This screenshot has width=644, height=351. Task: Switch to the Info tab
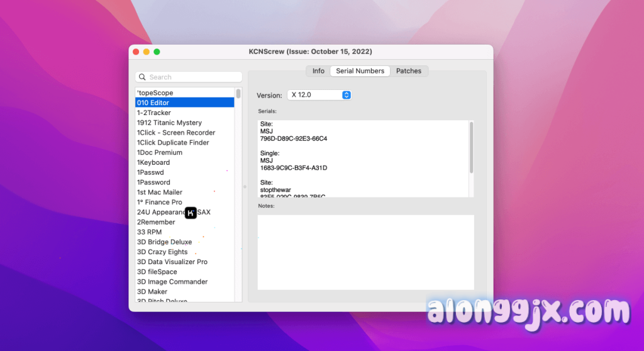[x=318, y=71]
